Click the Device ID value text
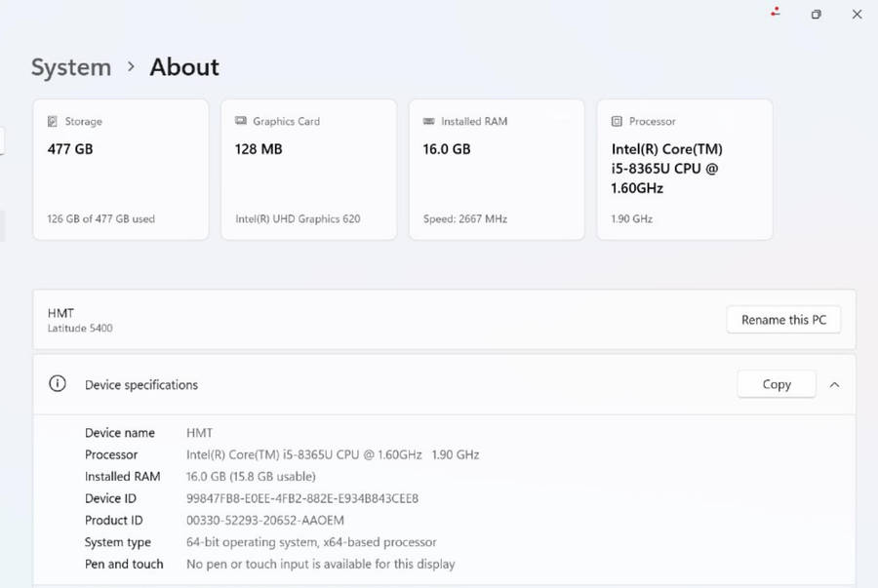878x588 pixels. click(x=302, y=498)
